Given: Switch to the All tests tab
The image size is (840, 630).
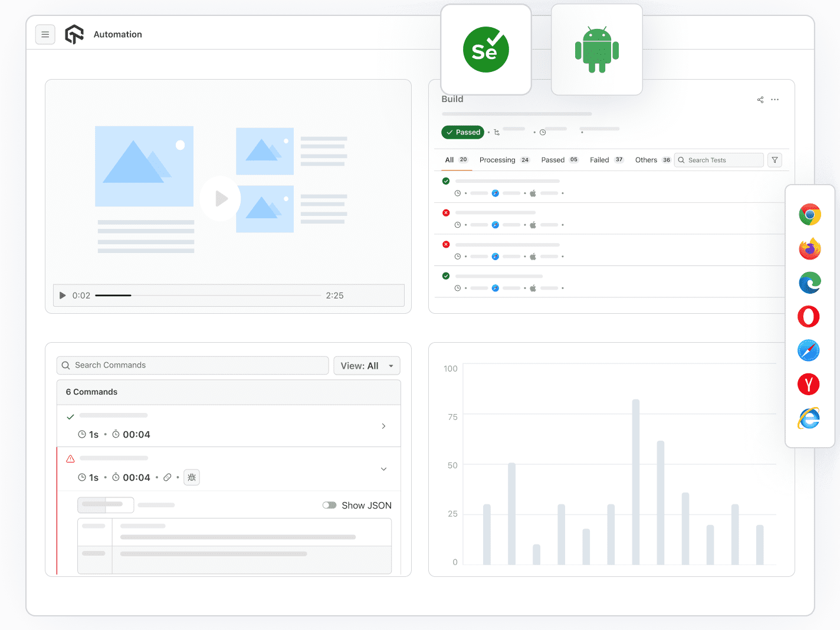Looking at the screenshot, I should (457, 160).
